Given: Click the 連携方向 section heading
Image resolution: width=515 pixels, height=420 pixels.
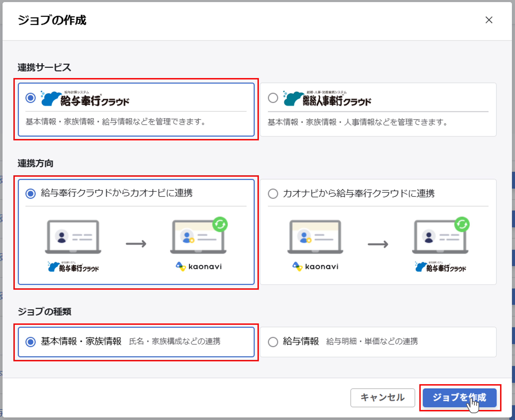Looking at the screenshot, I should [x=35, y=163].
